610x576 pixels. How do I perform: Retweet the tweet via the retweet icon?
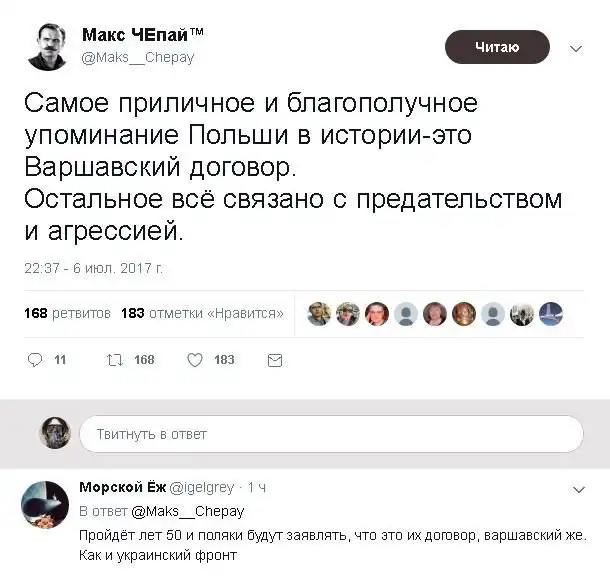pos(113,360)
